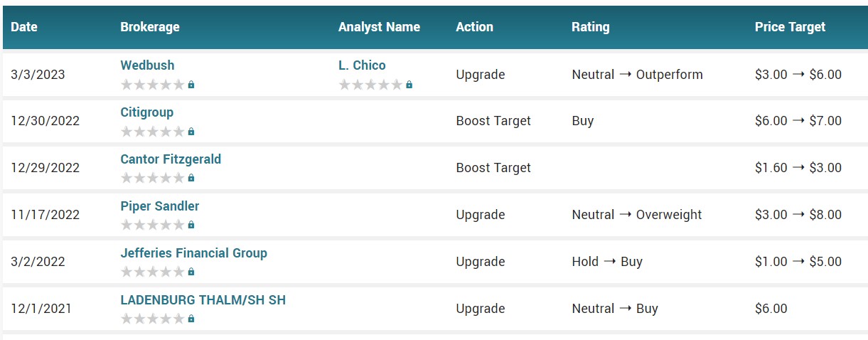Open the Citigroup brokerage link
This screenshot has height=340, width=868.
[x=147, y=112]
